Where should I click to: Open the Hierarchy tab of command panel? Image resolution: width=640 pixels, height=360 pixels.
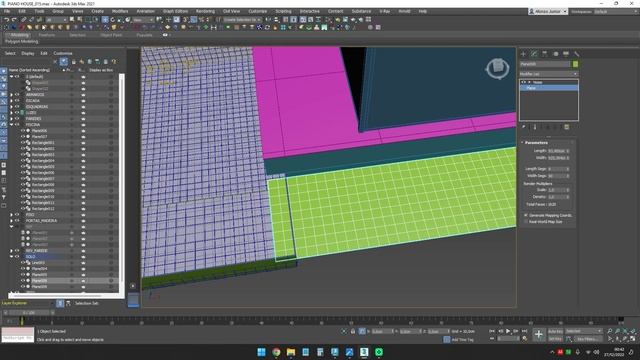point(544,54)
